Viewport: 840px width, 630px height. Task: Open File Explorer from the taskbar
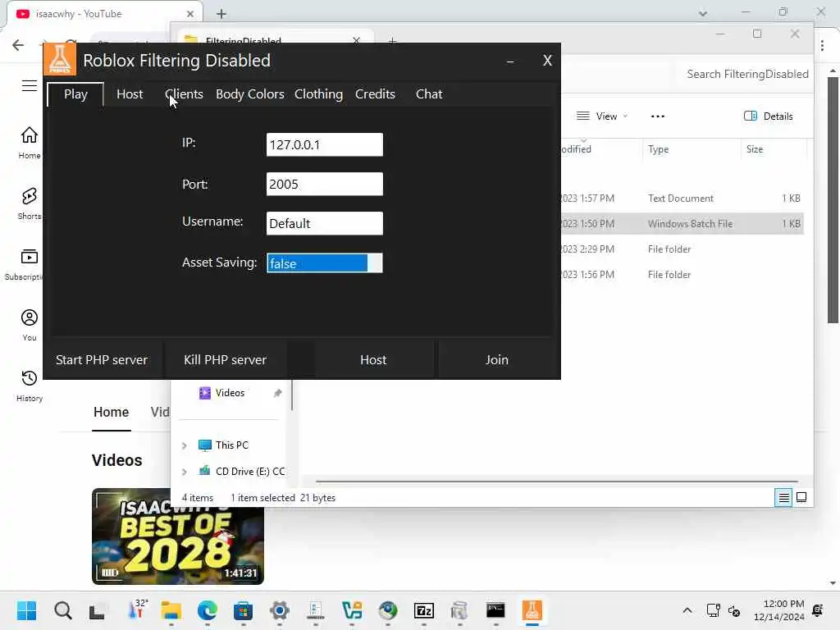pyautogui.click(x=171, y=610)
